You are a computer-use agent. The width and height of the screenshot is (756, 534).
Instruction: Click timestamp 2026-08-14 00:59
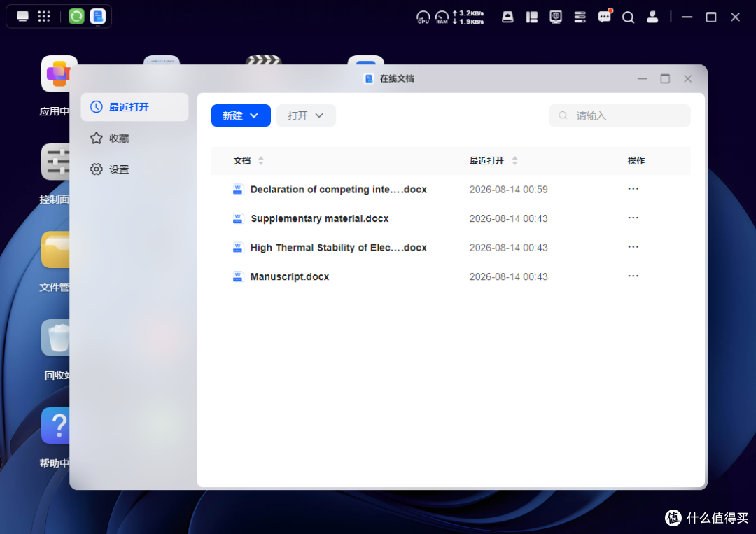[509, 190]
